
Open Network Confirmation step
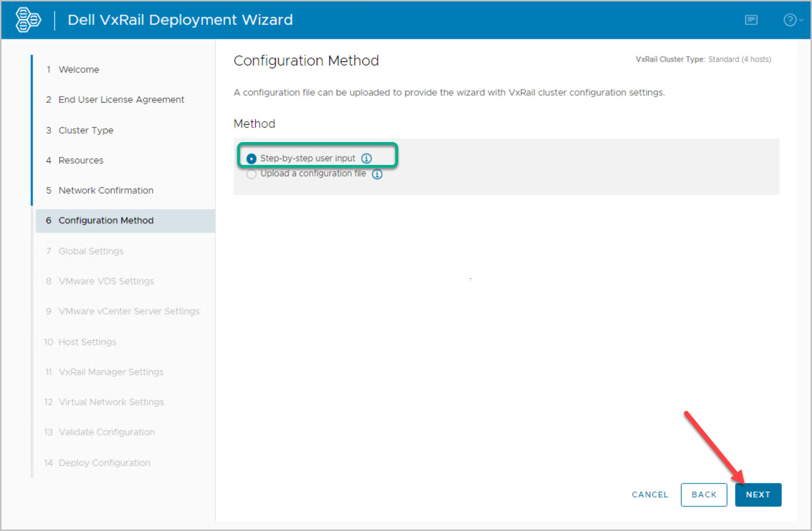[106, 191]
